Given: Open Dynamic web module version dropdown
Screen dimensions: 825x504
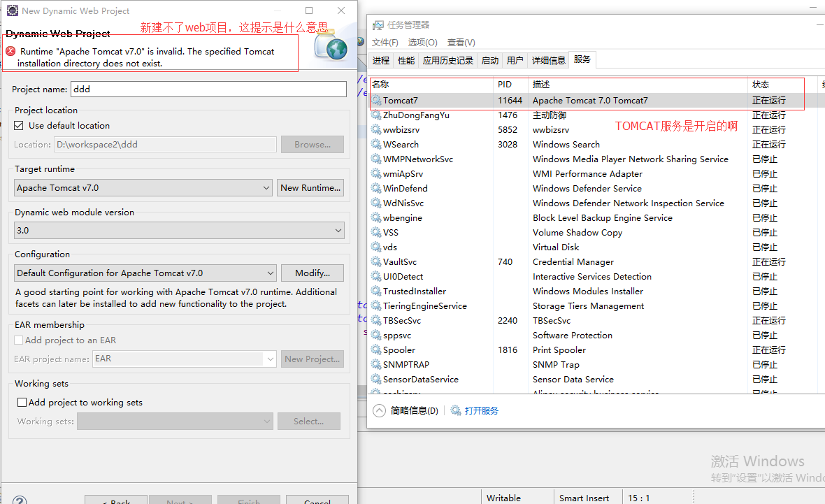Looking at the screenshot, I should click(180, 231).
